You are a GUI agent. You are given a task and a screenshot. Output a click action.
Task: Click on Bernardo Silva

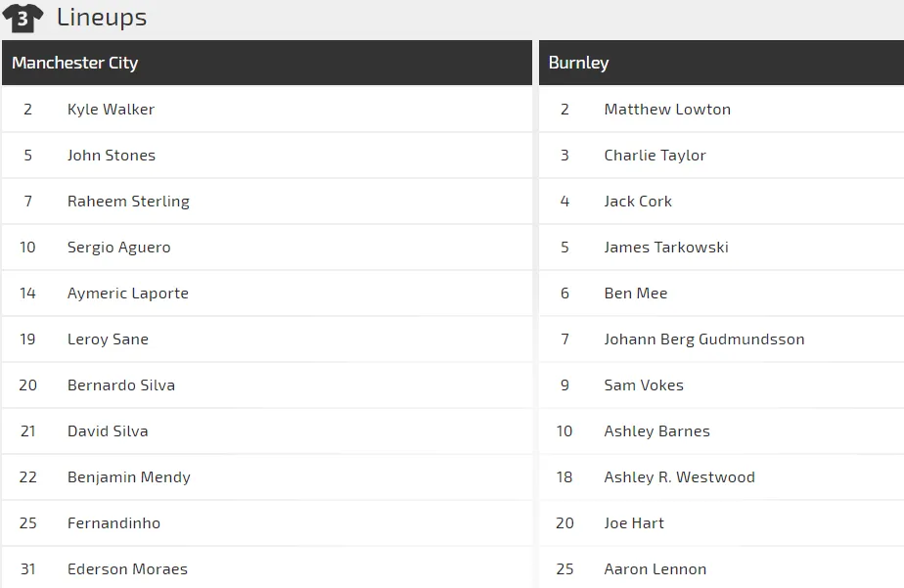pyautogui.click(x=121, y=385)
